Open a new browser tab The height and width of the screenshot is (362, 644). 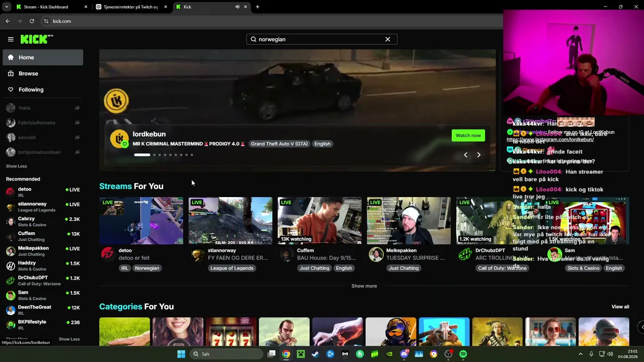tap(258, 7)
